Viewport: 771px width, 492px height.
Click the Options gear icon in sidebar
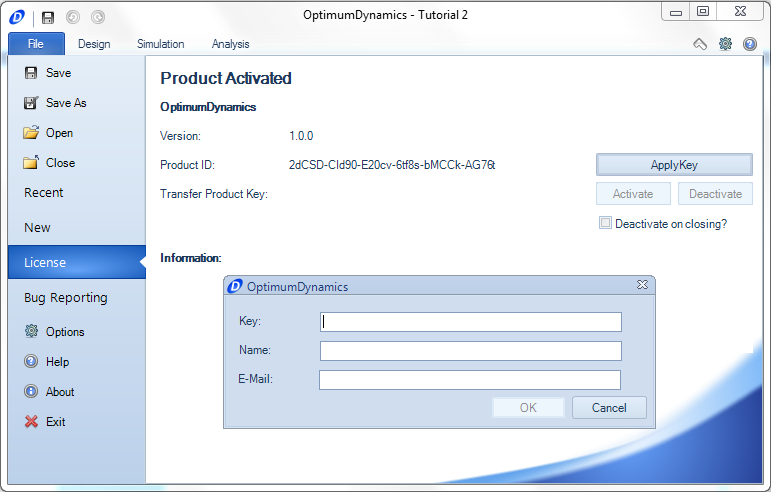click(x=31, y=331)
